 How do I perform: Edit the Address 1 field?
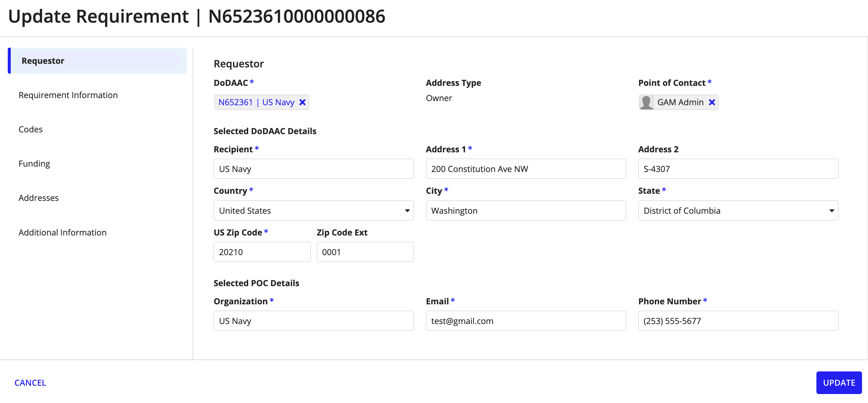click(526, 169)
